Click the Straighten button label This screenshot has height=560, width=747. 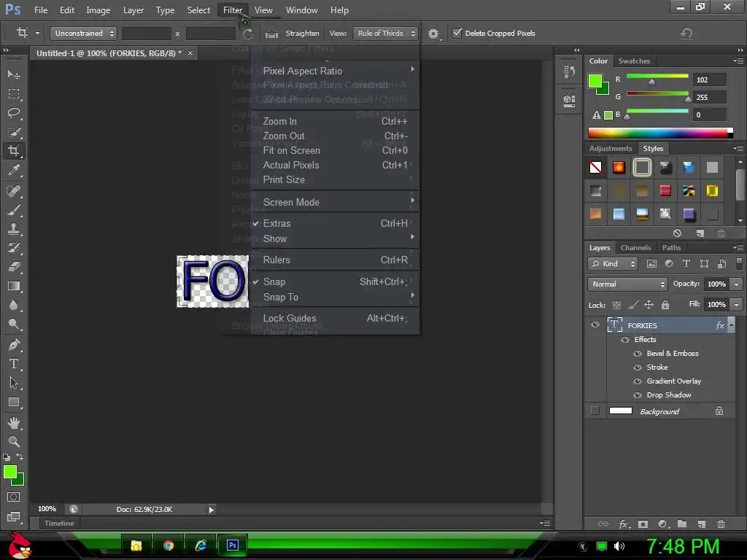click(303, 34)
